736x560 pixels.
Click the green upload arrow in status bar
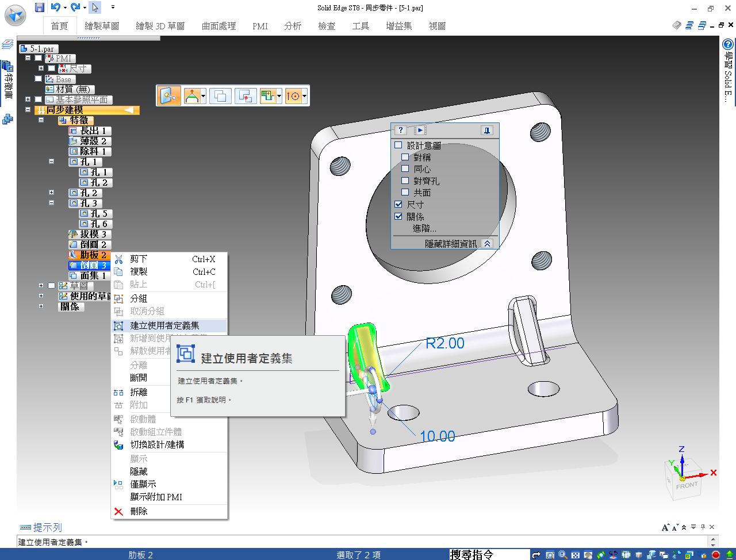click(x=729, y=555)
